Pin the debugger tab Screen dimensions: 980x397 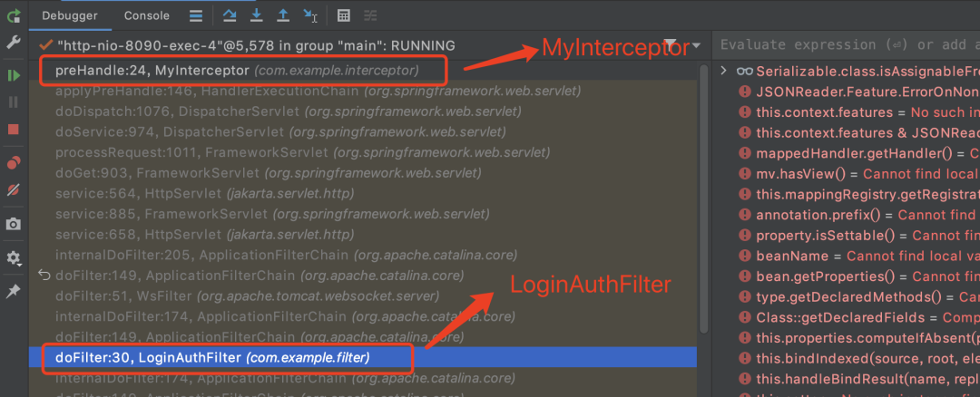(x=13, y=292)
